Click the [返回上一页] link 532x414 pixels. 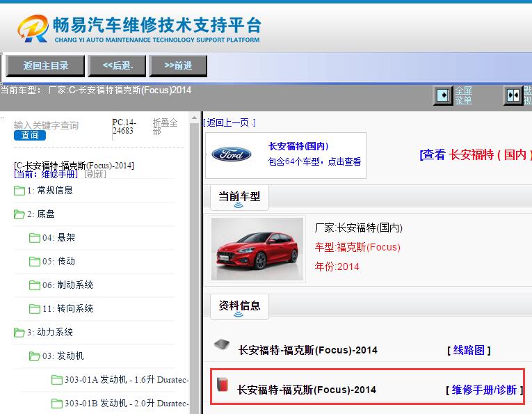coord(229,122)
